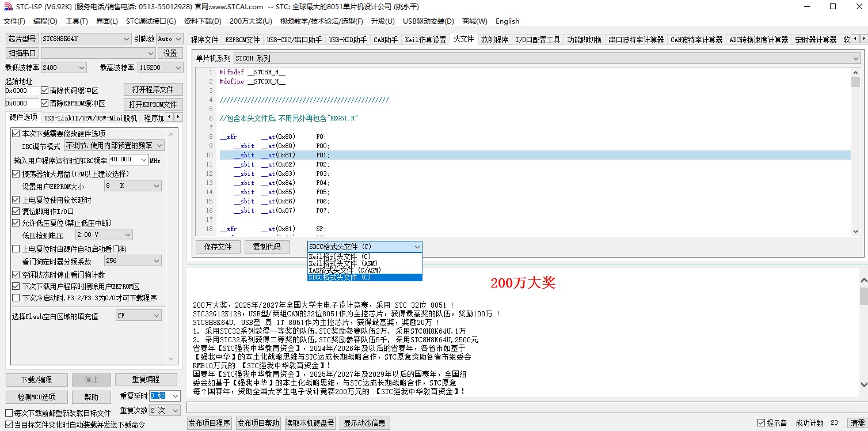Toggle 当目标文件变化时自动装载并发送下载命令
Image resolution: width=868 pixels, height=431 pixels.
click(9, 425)
